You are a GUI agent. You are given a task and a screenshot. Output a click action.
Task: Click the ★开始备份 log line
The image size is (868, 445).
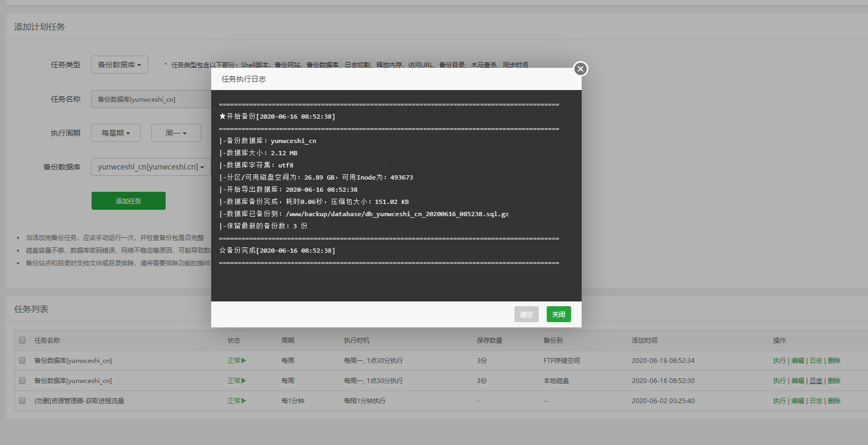[x=277, y=117]
